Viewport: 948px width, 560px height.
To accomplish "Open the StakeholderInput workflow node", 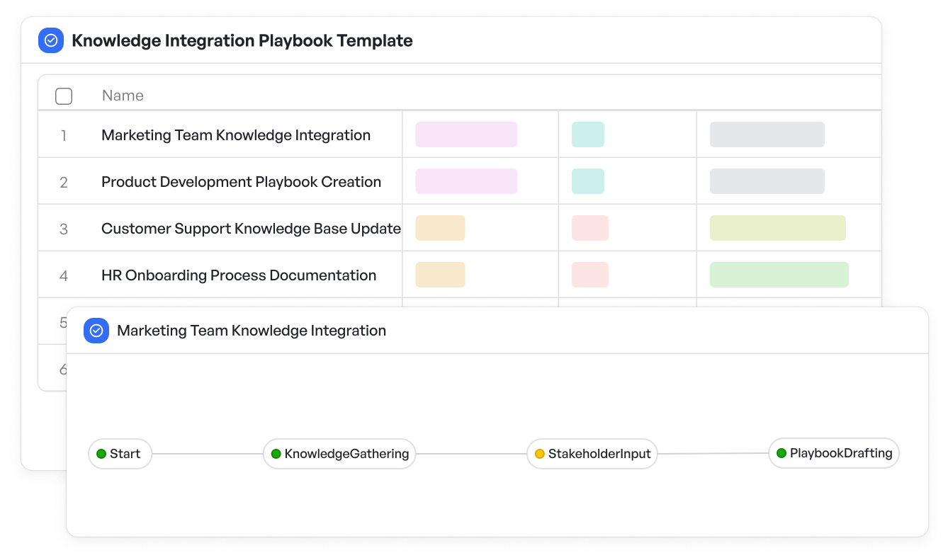I will pyautogui.click(x=592, y=454).
